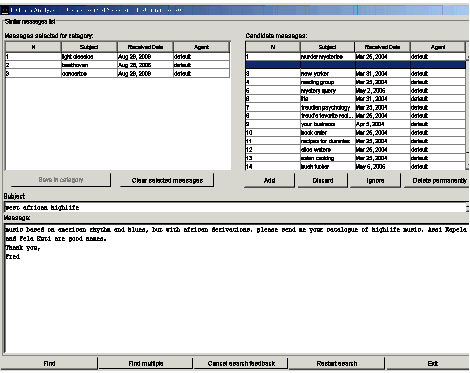Click the Agent cell in the new yorker row

click(438, 73)
